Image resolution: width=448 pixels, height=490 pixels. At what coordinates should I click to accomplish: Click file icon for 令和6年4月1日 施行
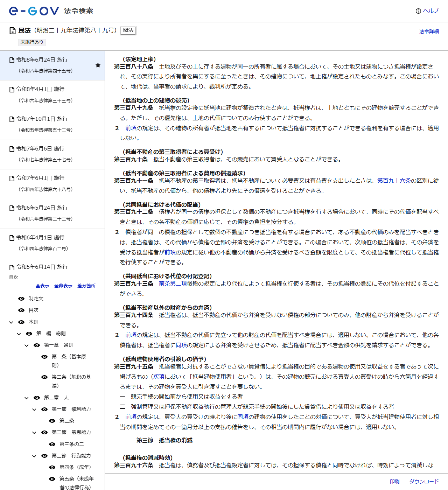[12, 238]
